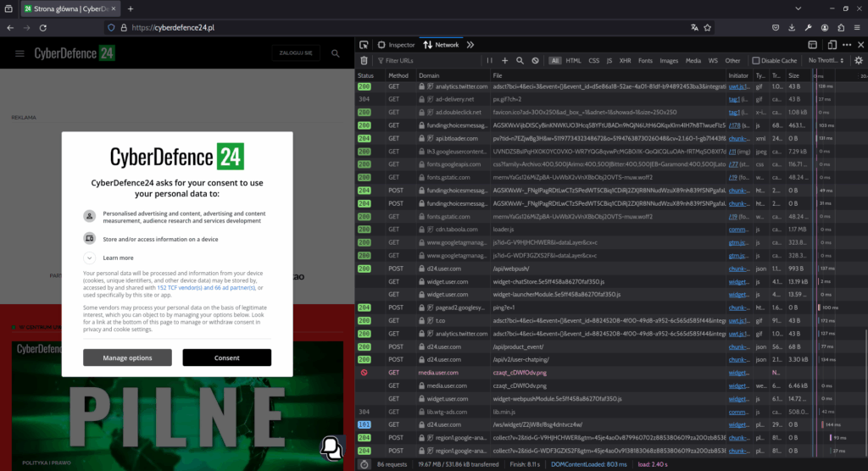868x471 pixels.
Task: Click the tracking protection shield icon
Action: 111,28
